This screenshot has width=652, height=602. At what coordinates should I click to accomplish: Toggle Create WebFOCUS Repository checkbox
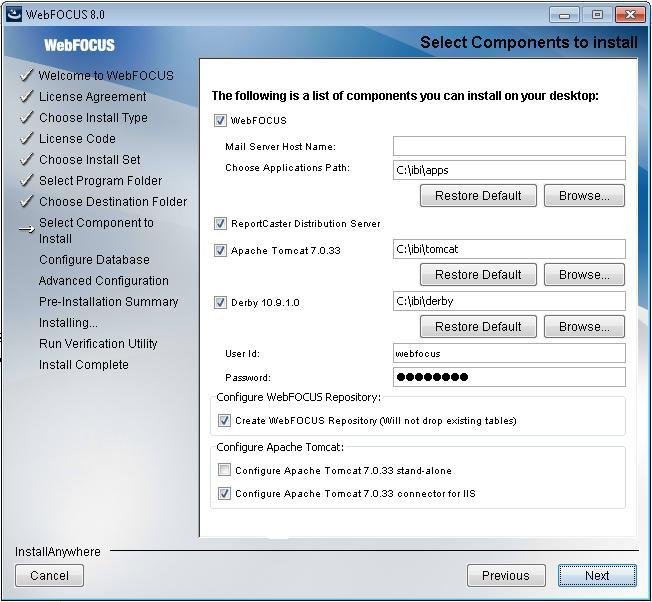tap(224, 420)
